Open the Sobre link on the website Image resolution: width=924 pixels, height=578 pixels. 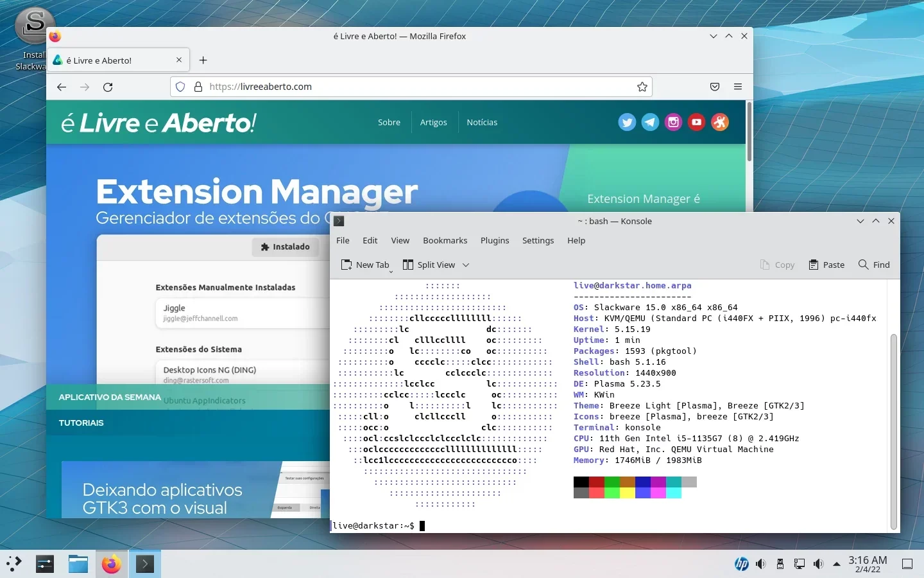pos(389,122)
